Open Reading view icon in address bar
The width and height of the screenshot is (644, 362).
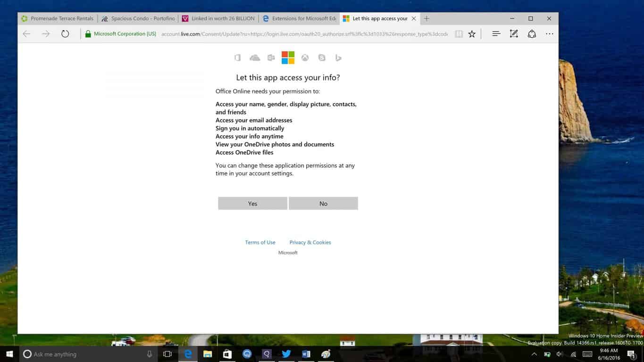[459, 34]
